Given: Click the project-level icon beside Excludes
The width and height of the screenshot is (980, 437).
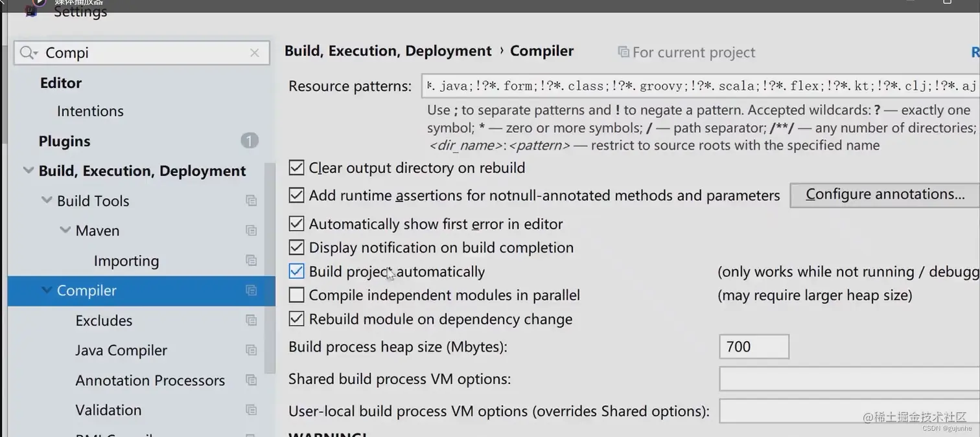Looking at the screenshot, I should 251,320.
